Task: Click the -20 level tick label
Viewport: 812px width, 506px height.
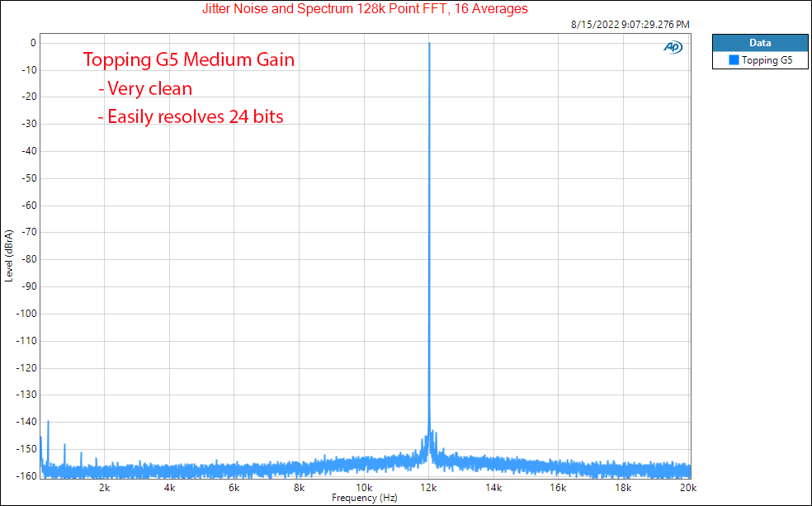Action: click(x=29, y=97)
